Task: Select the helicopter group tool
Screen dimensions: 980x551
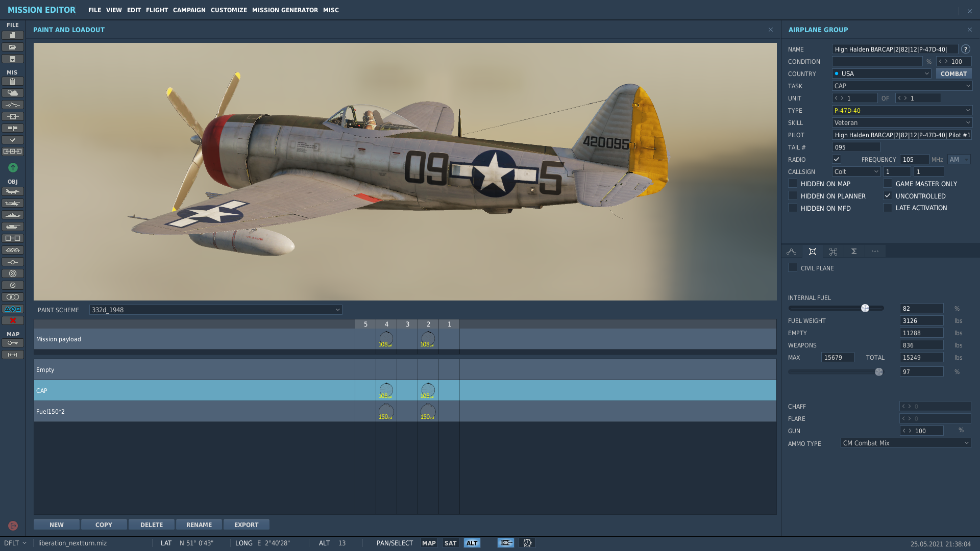Action: click(13, 203)
